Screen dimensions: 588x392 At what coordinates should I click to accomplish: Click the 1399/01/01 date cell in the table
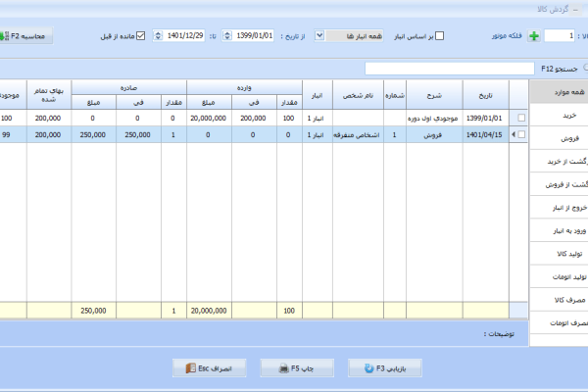[486, 119]
